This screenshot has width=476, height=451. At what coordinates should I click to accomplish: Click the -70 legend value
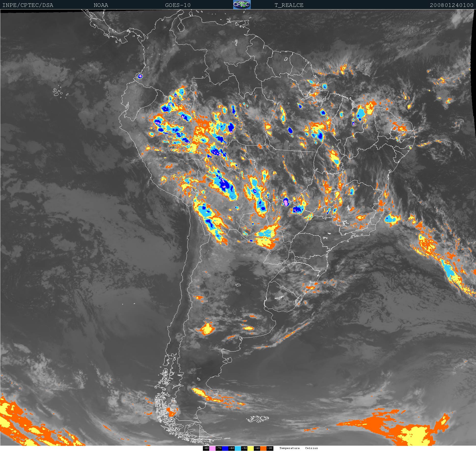pos(219,448)
